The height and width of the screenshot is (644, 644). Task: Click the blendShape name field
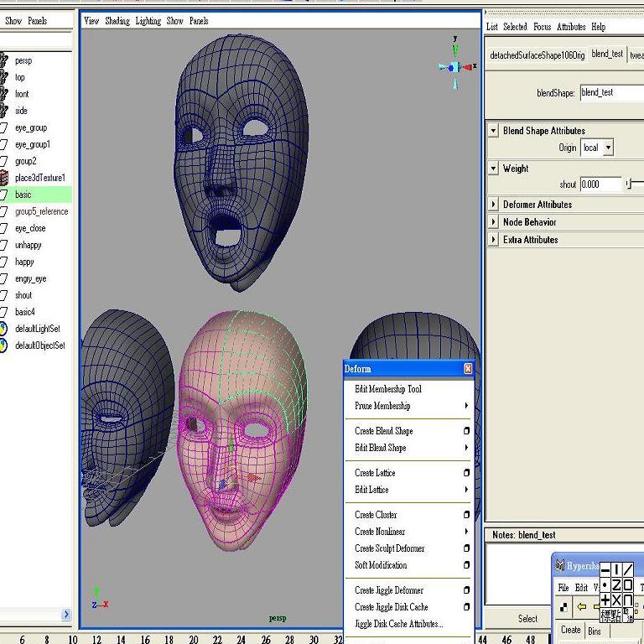point(612,93)
